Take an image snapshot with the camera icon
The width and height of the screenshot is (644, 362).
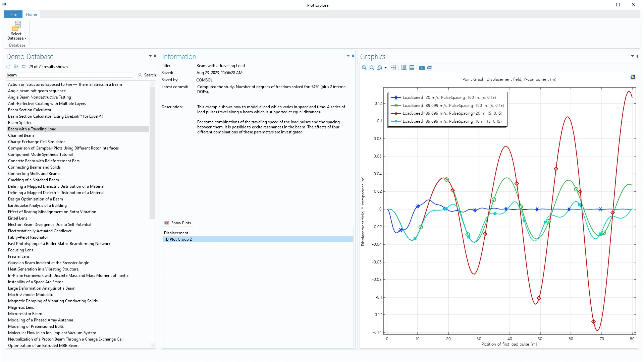click(x=422, y=68)
